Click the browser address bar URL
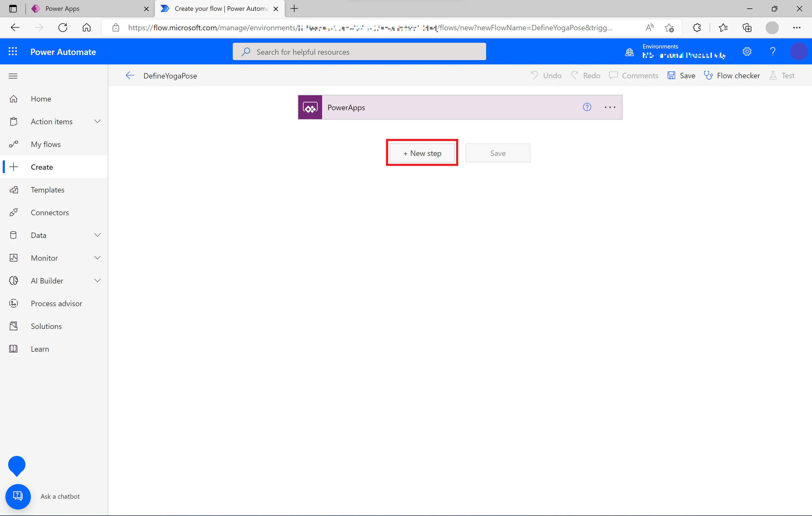The height and width of the screenshot is (516, 812). coord(370,28)
